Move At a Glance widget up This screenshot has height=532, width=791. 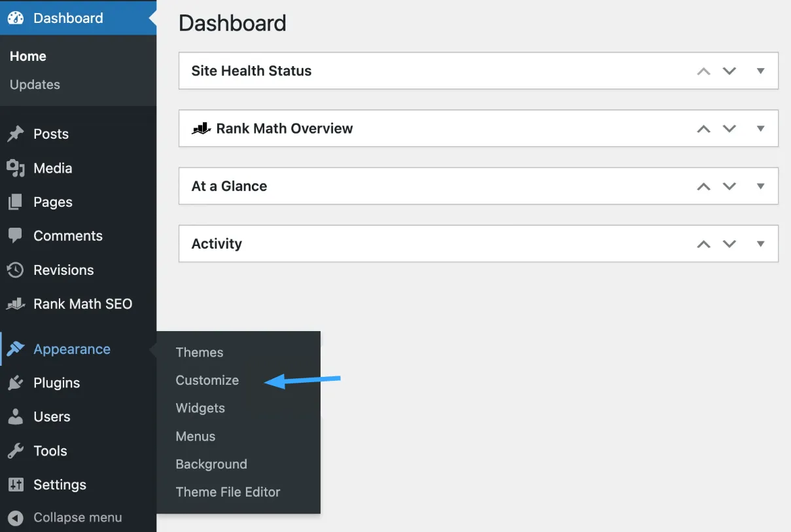coord(703,186)
